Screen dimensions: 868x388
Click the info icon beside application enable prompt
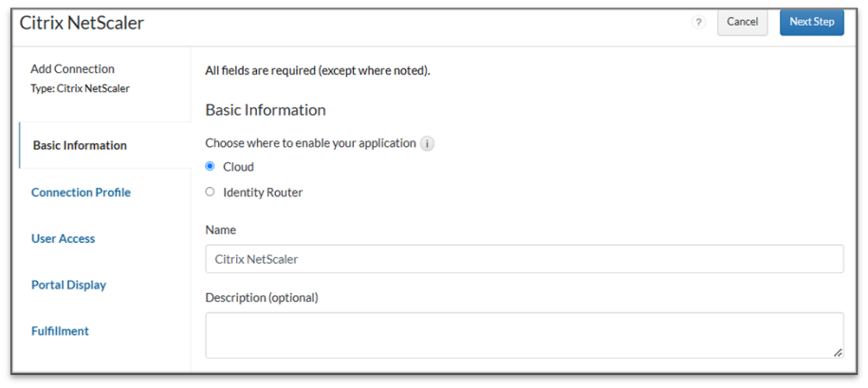point(427,144)
